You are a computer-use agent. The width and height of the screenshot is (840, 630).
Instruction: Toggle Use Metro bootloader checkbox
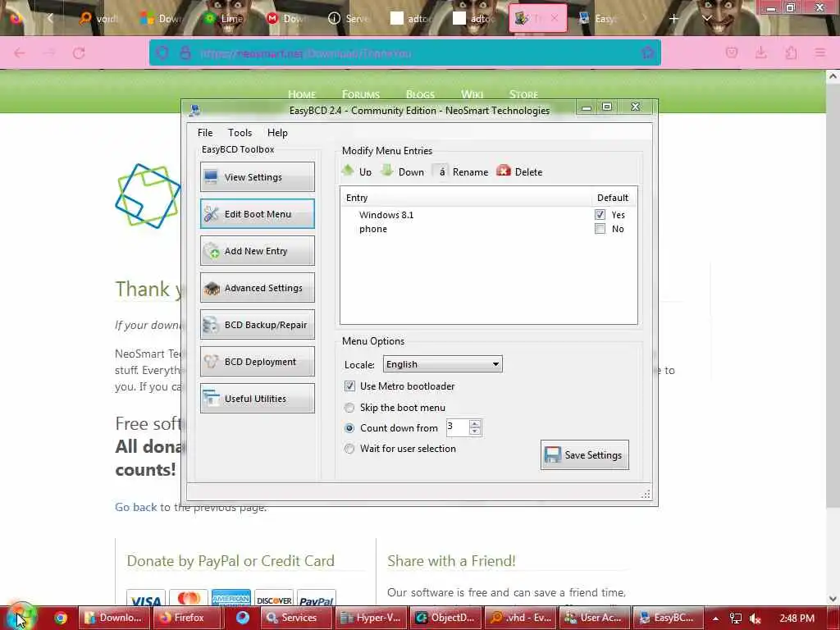349,386
